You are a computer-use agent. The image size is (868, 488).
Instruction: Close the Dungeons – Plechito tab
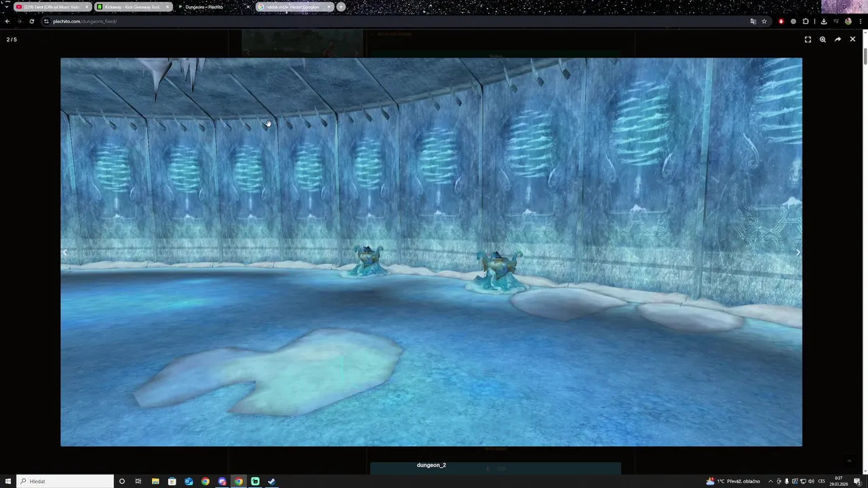[x=248, y=7]
